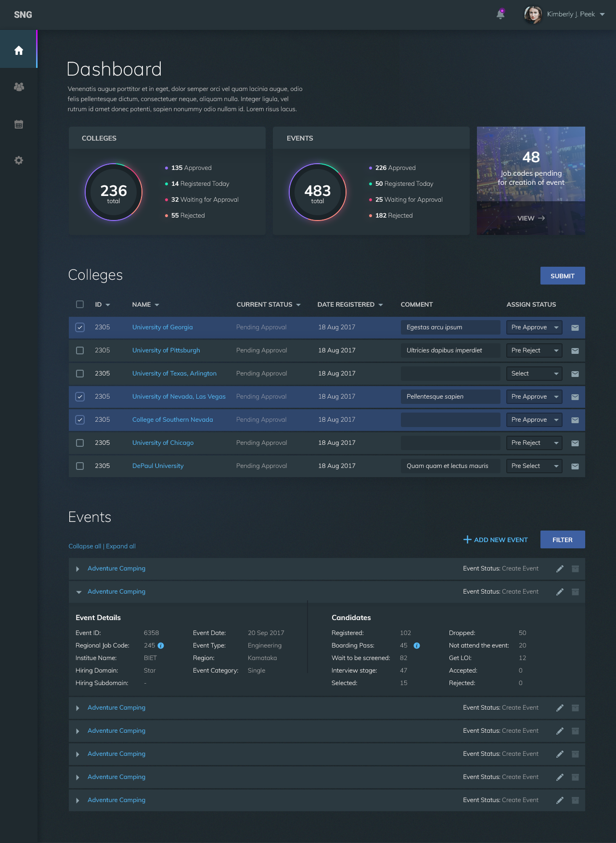Uncheck College of Southern Nevada checkbox

point(80,420)
